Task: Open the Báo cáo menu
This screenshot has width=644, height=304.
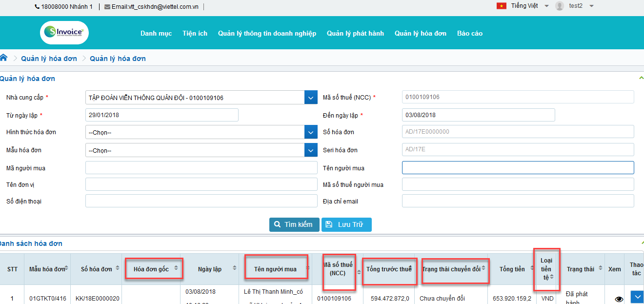Action: click(469, 33)
